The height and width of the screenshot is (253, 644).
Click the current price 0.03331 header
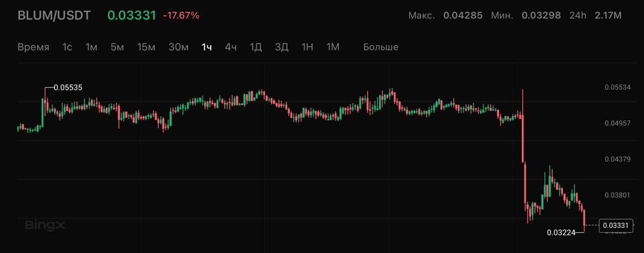(132, 16)
